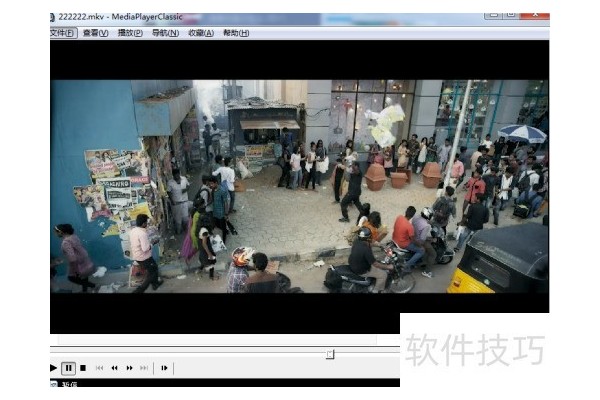Minimize the MediaPlayerClassic window

coord(494,16)
